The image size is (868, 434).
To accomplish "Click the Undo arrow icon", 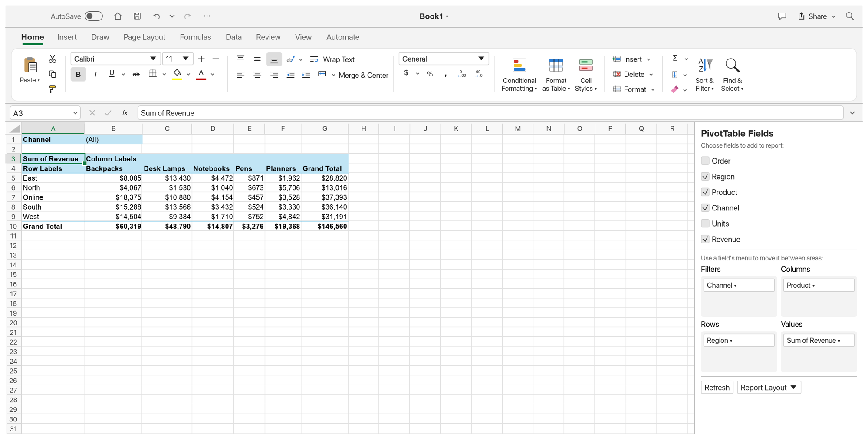I will coord(156,16).
